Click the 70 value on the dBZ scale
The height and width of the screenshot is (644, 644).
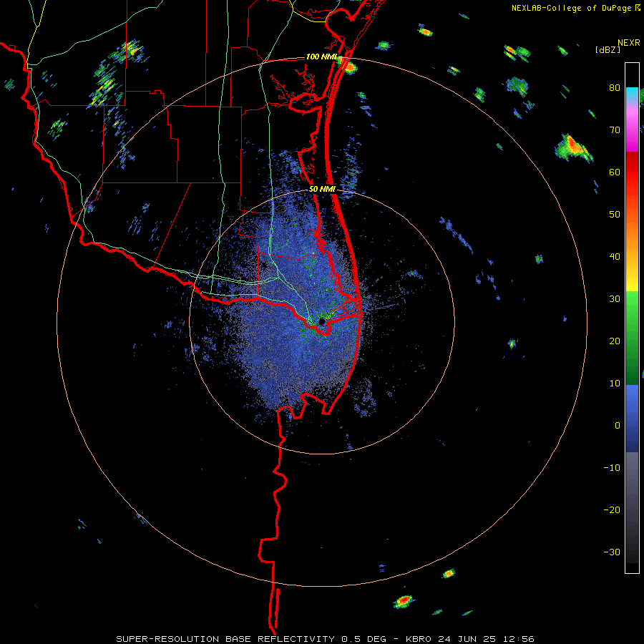pos(615,130)
